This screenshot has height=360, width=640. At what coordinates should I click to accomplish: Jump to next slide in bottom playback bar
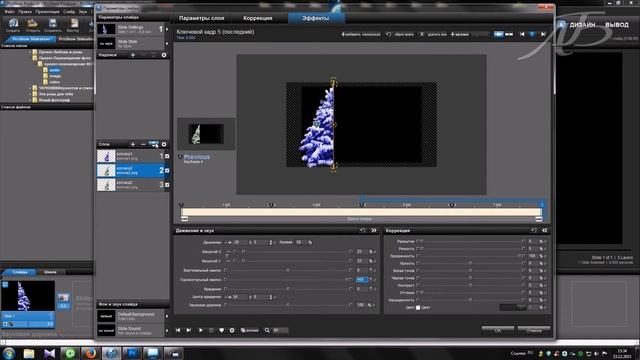click(189, 330)
